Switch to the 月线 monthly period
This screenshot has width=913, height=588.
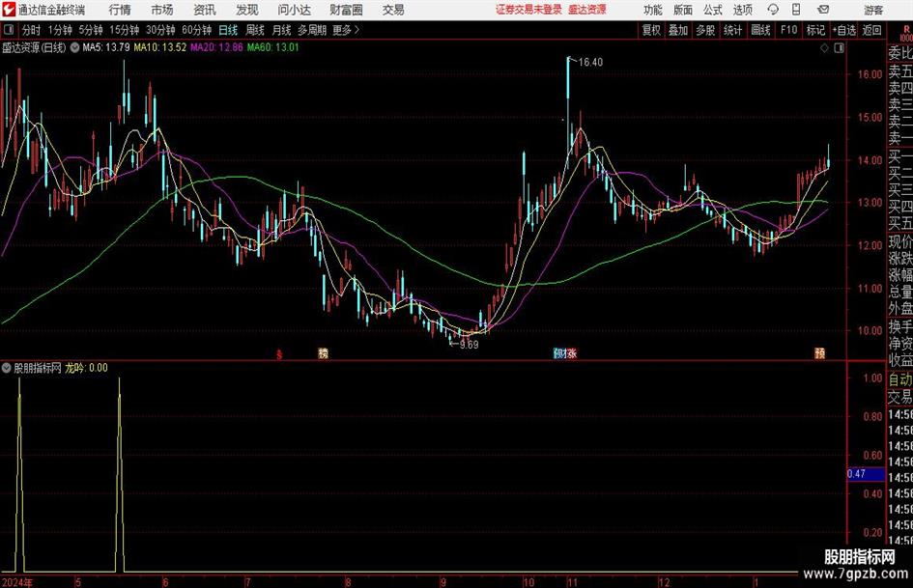pyautogui.click(x=282, y=30)
